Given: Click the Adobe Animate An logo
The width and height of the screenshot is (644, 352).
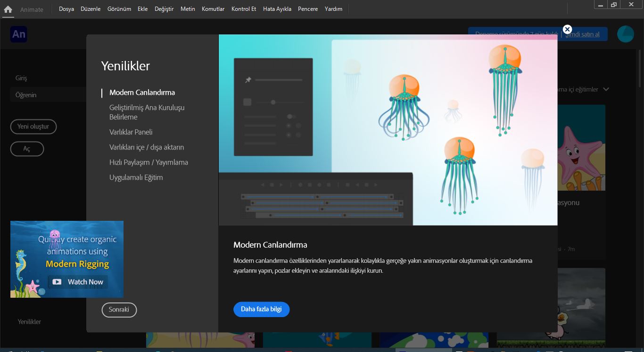Looking at the screenshot, I should pos(19,34).
